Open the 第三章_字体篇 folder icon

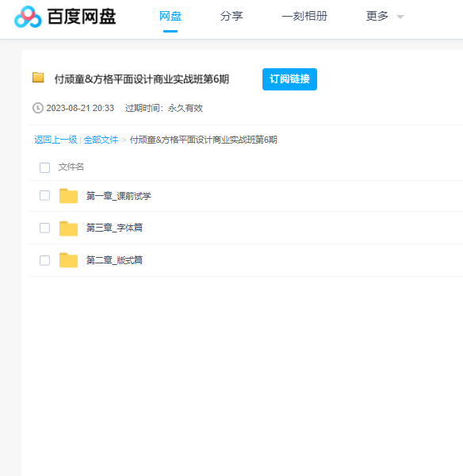coord(68,228)
